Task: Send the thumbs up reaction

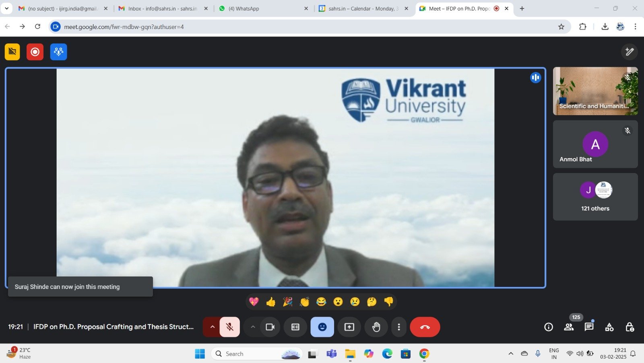Action: (270, 302)
